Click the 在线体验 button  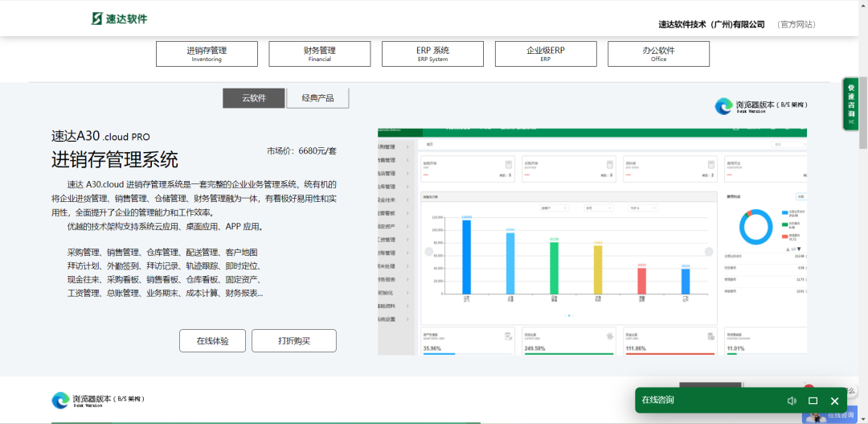(x=212, y=341)
